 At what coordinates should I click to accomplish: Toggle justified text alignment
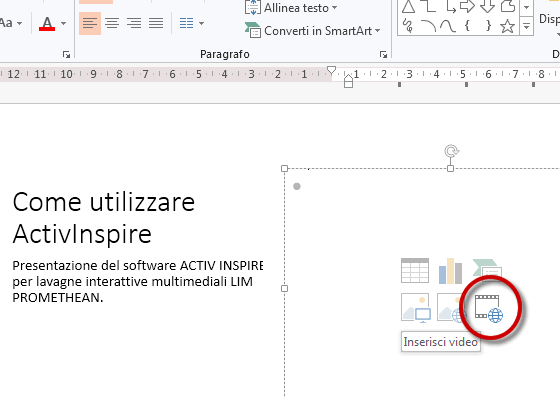(x=156, y=23)
